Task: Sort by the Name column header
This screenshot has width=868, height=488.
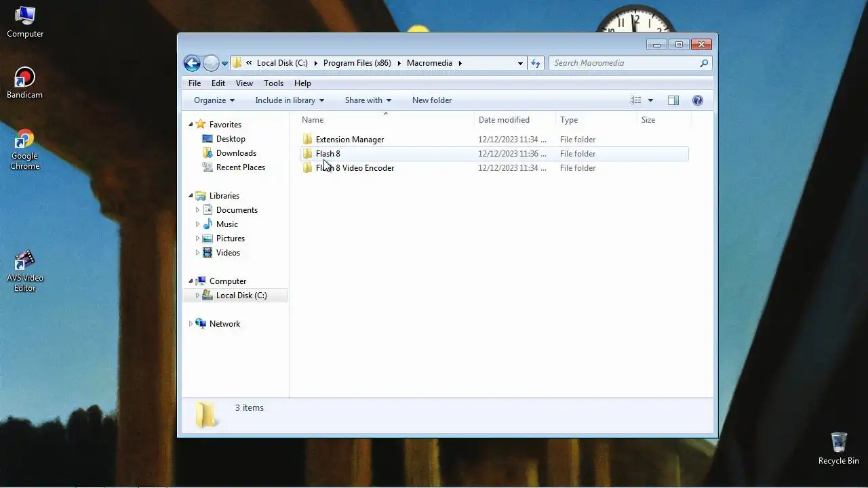Action: tap(385, 120)
